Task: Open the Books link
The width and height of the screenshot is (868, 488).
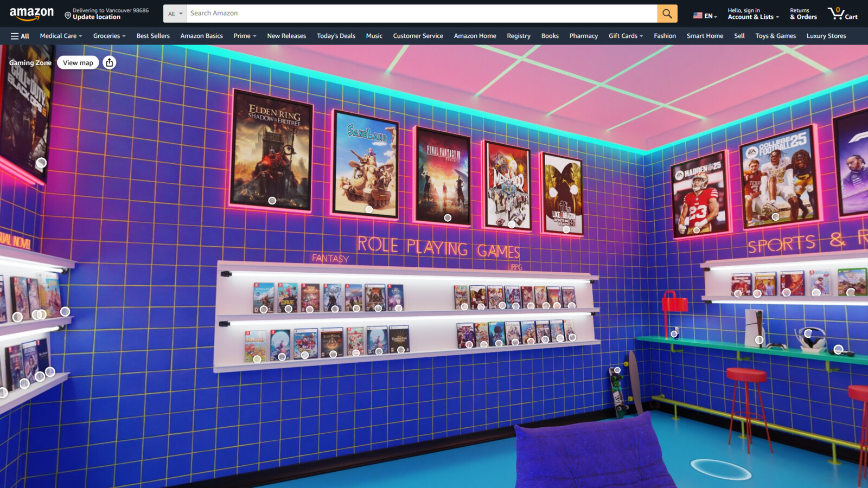Action: point(550,36)
